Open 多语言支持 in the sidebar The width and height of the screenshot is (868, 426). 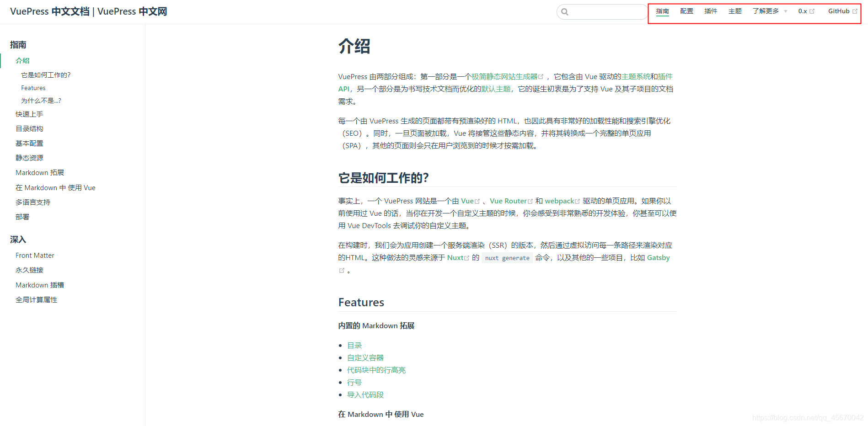[x=33, y=202]
